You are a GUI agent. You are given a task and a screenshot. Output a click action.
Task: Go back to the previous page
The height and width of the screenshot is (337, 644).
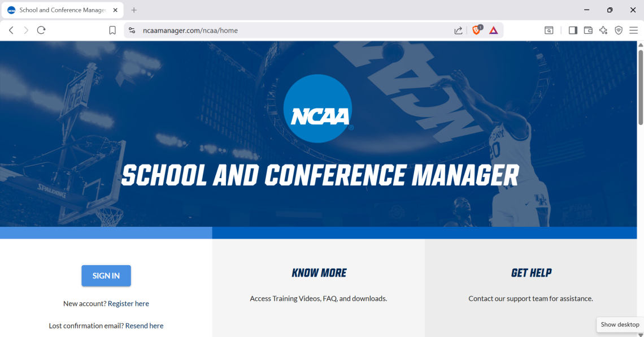[x=11, y=31]
